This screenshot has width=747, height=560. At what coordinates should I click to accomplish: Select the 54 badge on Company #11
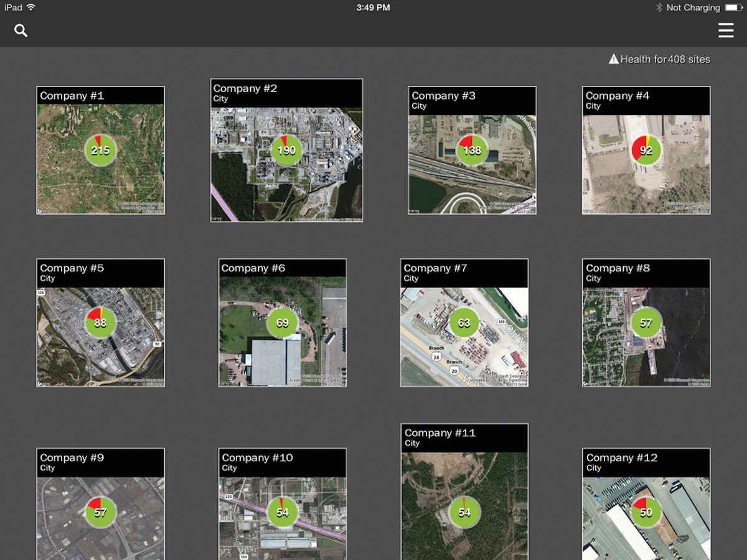pyautogui.click(x=464, y=511)
